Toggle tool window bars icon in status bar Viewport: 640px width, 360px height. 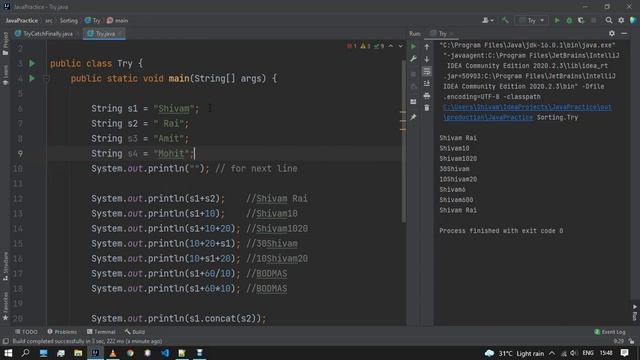(5, 341)
